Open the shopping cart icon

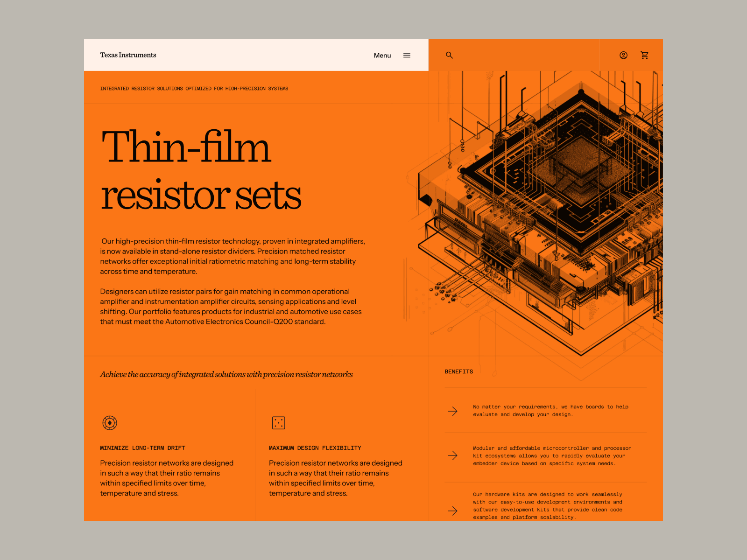(645, 55)
